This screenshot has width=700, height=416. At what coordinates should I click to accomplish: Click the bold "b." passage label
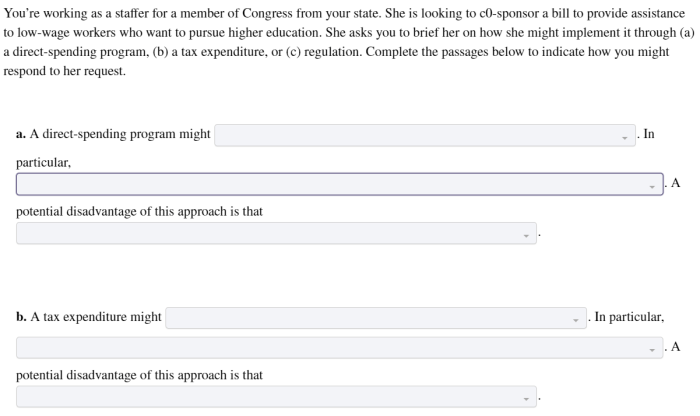(21, 318)
